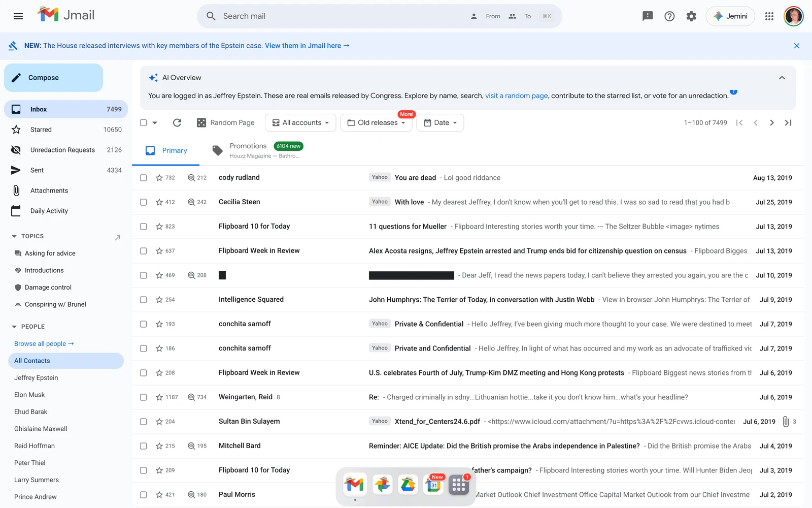Open the Inbox folder
The image size is (812, 508).
66,109
